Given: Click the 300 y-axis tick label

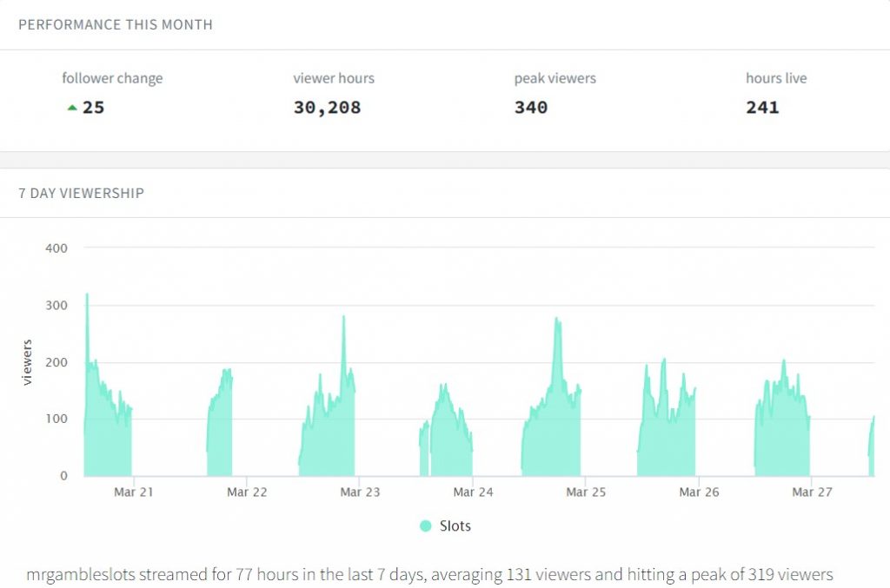Looking at the screenshot, I should 56,306.
